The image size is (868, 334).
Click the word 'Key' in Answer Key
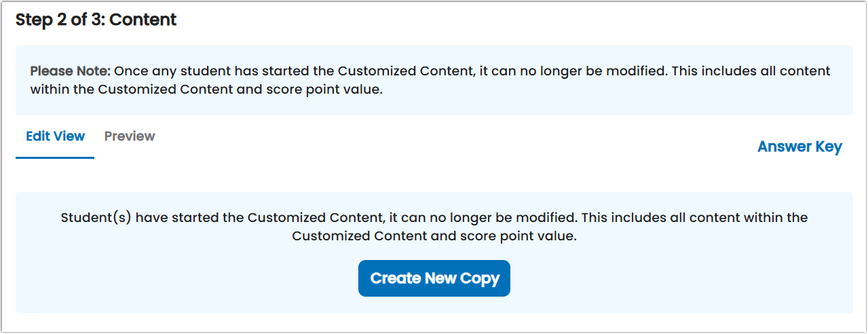click(x=829, y=147)
